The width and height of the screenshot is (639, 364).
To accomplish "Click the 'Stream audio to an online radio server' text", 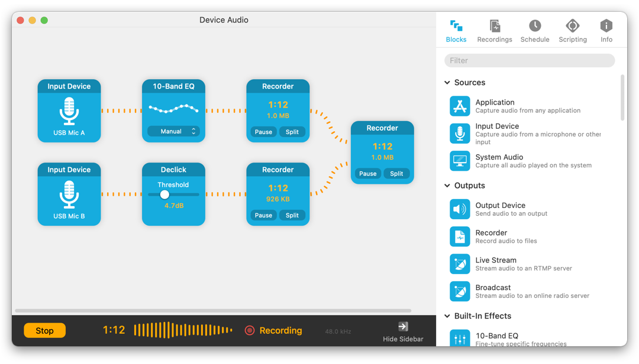I will (532, 296).
